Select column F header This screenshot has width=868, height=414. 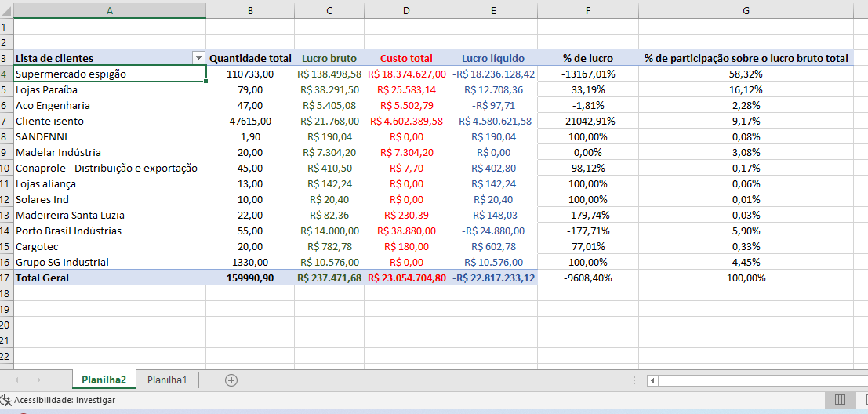(x=588, y=10)
